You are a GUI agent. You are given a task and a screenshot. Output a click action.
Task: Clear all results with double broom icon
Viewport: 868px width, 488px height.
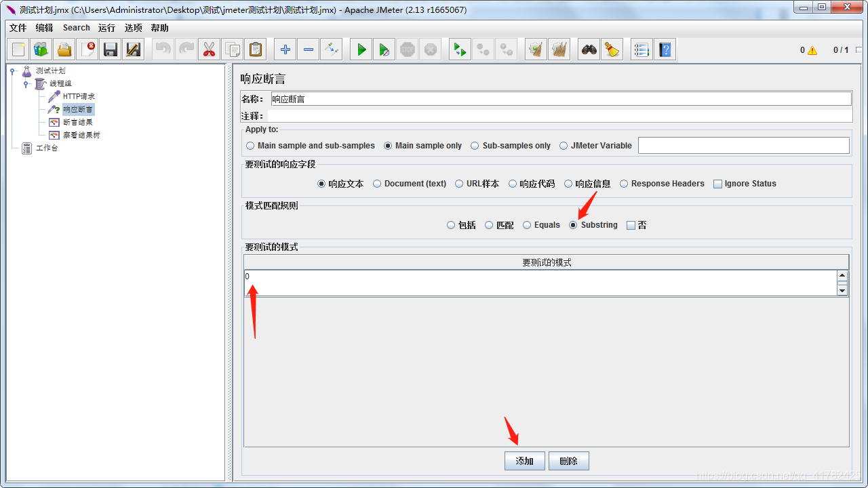tap(559, 49)
